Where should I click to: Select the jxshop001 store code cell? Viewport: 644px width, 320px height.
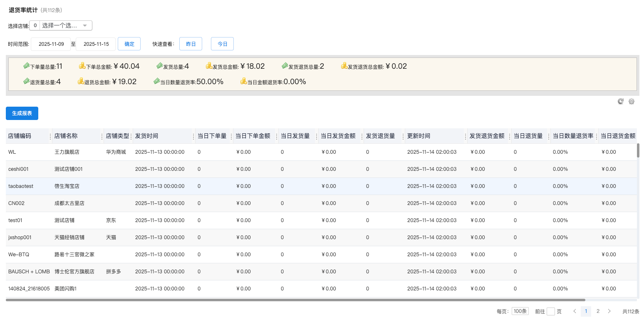click(x=29, y=237)
